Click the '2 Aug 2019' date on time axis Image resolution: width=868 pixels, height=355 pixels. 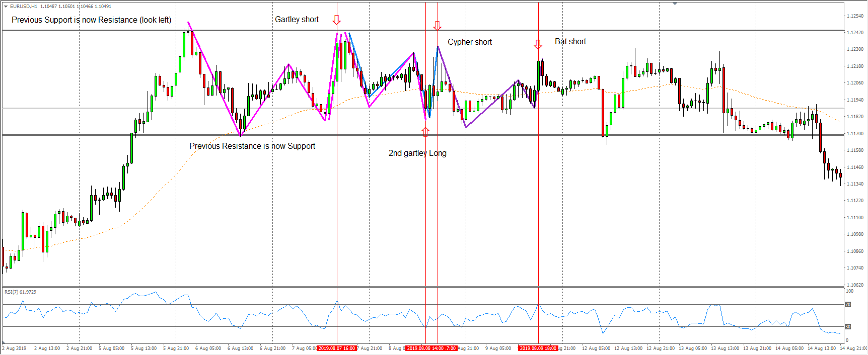15,348
